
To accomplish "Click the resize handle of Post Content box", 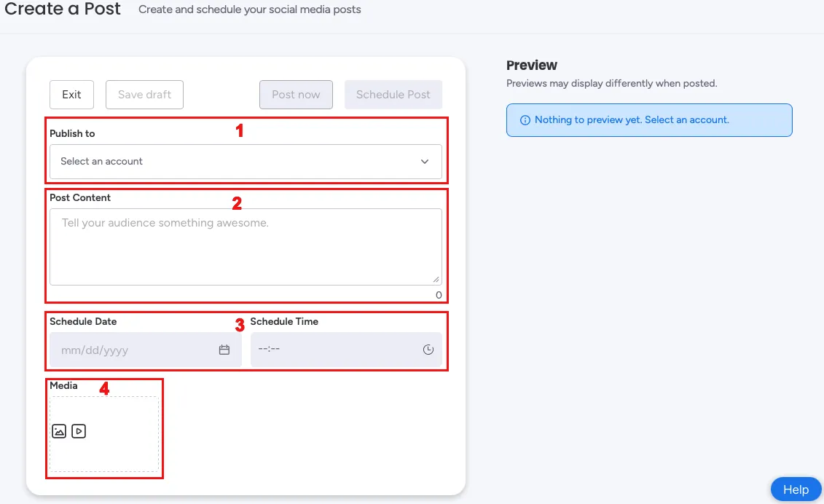I will click(436, 280).
